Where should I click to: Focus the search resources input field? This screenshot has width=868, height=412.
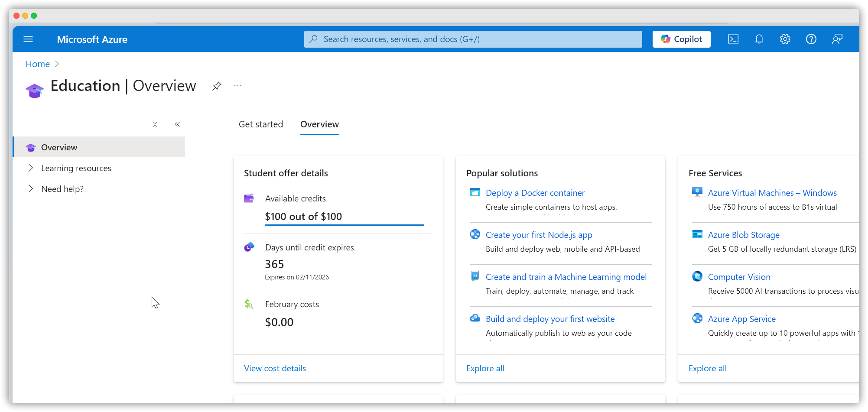pyautogui.click(x=473, y=39)
